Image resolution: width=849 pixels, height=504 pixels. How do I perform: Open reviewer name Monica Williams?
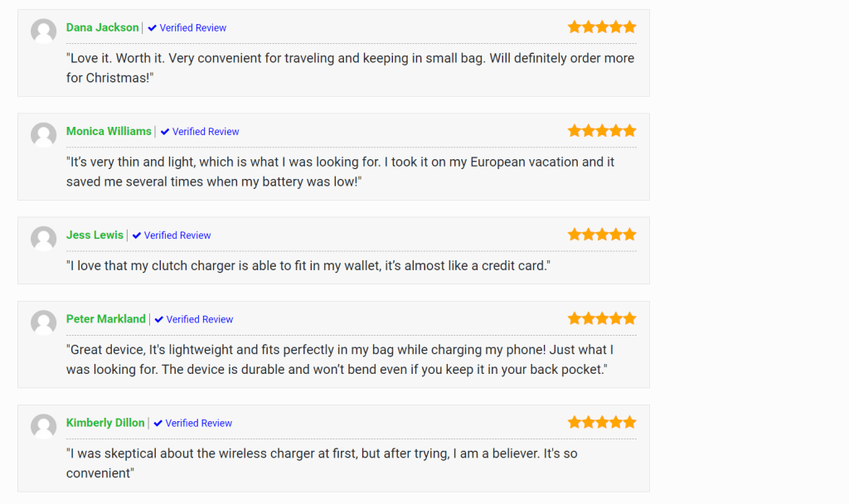point(109,132)
